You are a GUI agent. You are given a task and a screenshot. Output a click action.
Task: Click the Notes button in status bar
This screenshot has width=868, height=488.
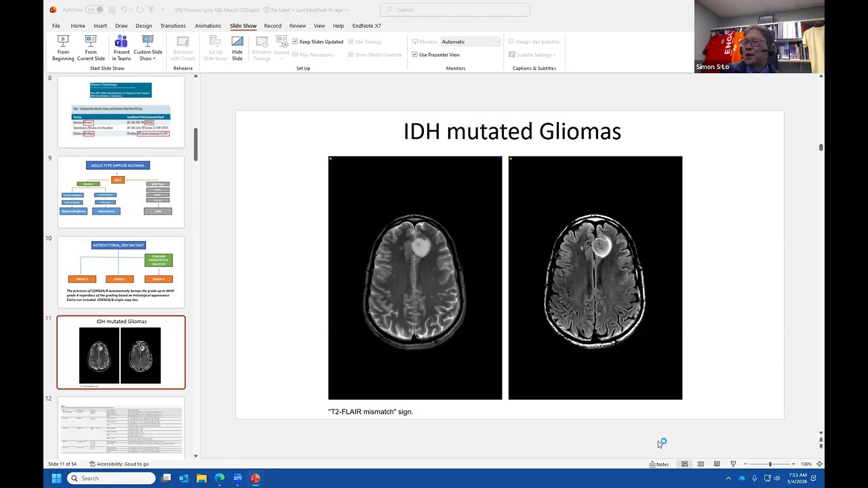pos(659,464)
